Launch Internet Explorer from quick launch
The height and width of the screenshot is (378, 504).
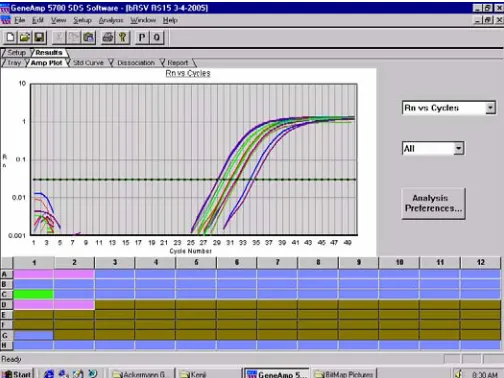click(49, 374)
